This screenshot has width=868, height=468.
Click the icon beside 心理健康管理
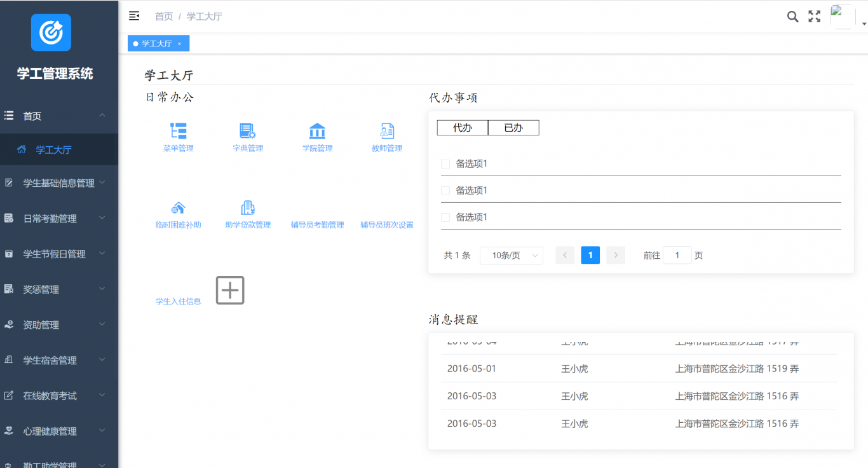(9, 431)
